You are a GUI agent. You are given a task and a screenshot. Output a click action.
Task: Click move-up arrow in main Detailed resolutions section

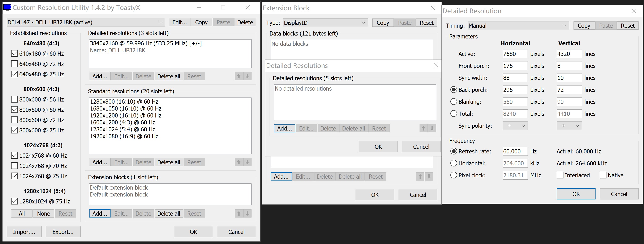[239, 76]
